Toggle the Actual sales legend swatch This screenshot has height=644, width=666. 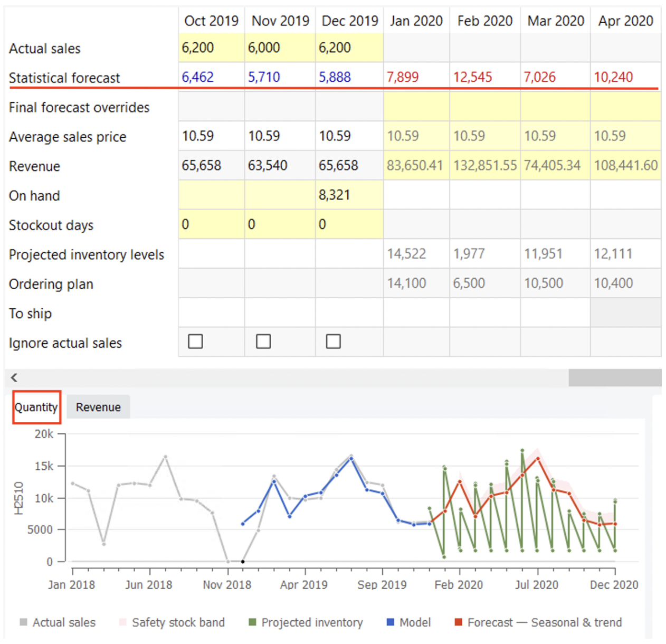[24, 622]
